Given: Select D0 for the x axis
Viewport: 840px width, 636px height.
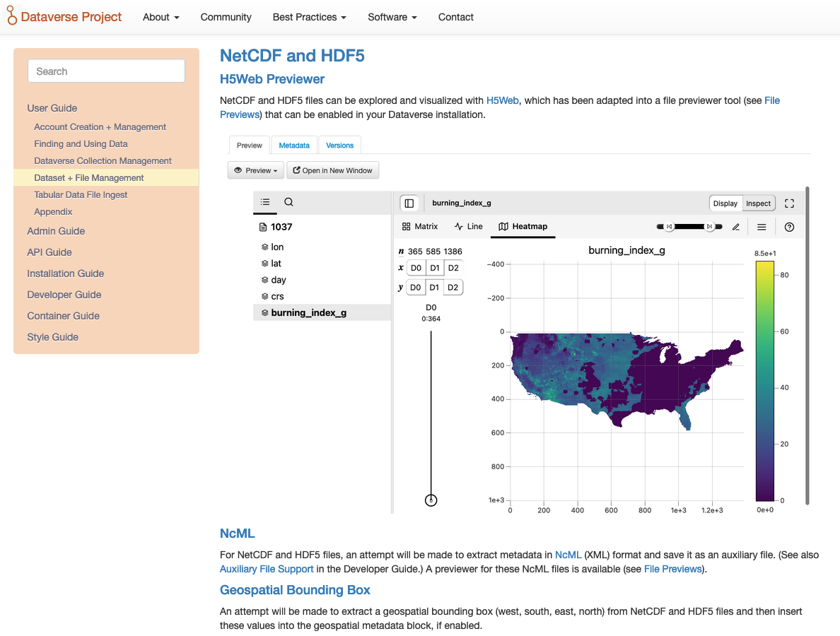Looking at the screenshot, I should click(x=416, y=268).
